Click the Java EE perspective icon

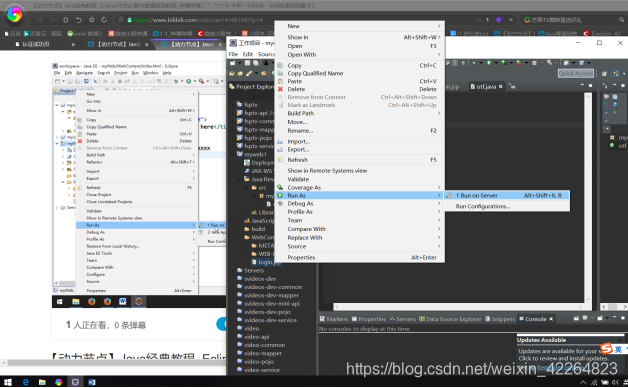coord(616,73)
